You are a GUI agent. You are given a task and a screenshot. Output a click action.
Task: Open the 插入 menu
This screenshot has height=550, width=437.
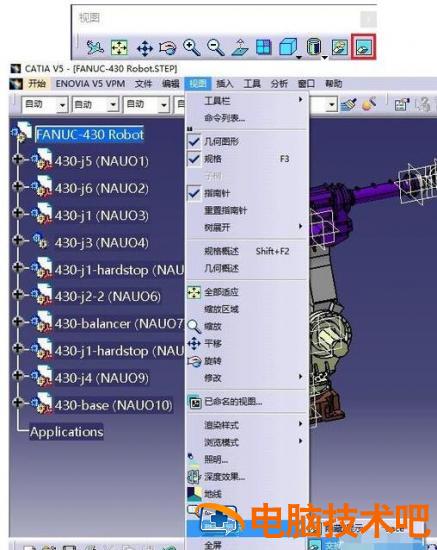(x=225, y=83)
